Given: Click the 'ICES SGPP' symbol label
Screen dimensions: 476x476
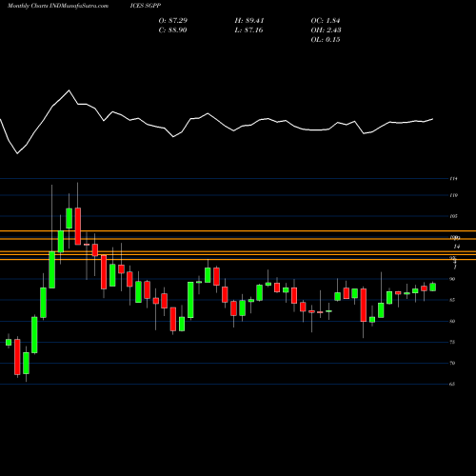Looking at the screenshot, I should (146, 6).
